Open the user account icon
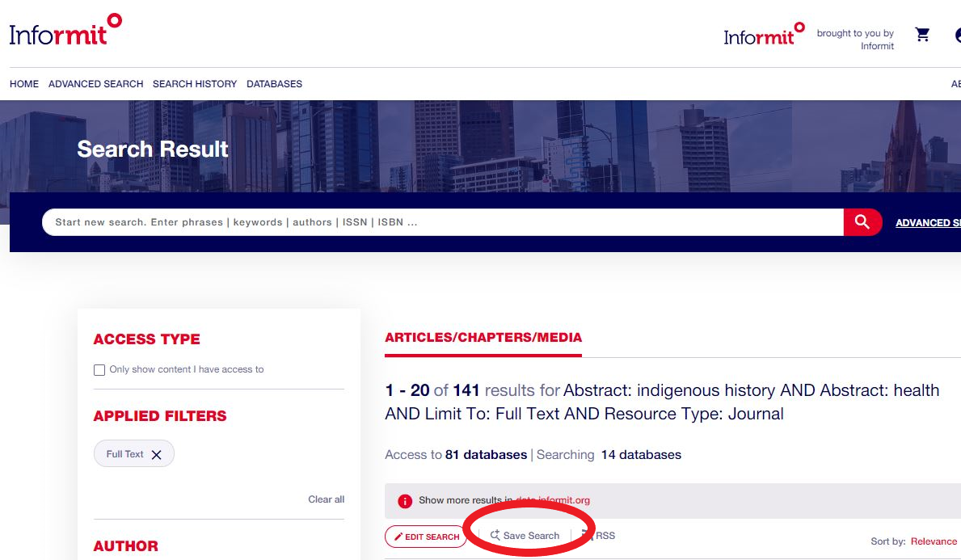Viewport: 961px width, 560px height. (x=957, y=35)
